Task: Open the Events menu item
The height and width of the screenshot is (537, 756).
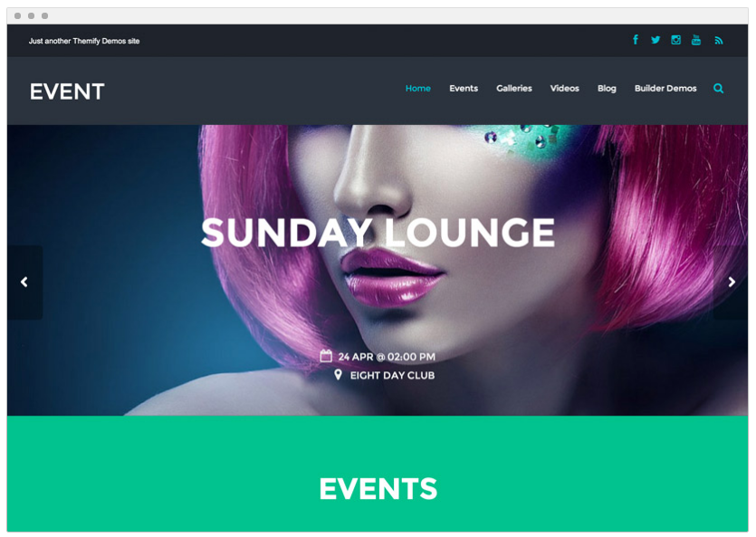Action: coord(464,88)
